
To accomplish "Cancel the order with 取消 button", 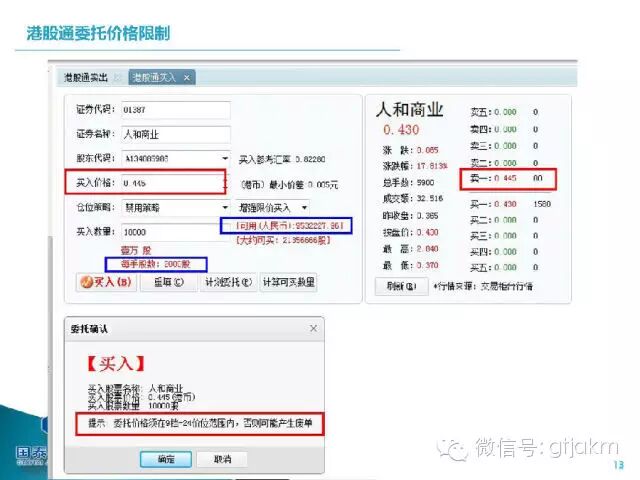I will pyautogui.click(x=222, y=459).
